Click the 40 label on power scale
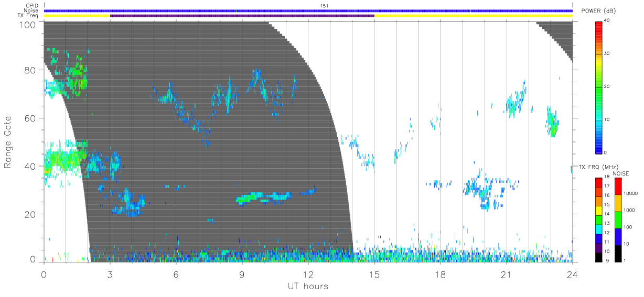Image resolution: width=644 pixels, height=297 pixels. [607, 20]
